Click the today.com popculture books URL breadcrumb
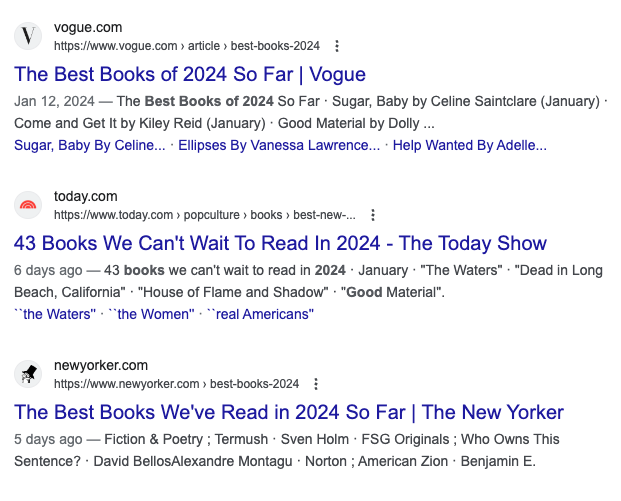The image size is (621, 501). pyautogui.click(x=205, y=215)
